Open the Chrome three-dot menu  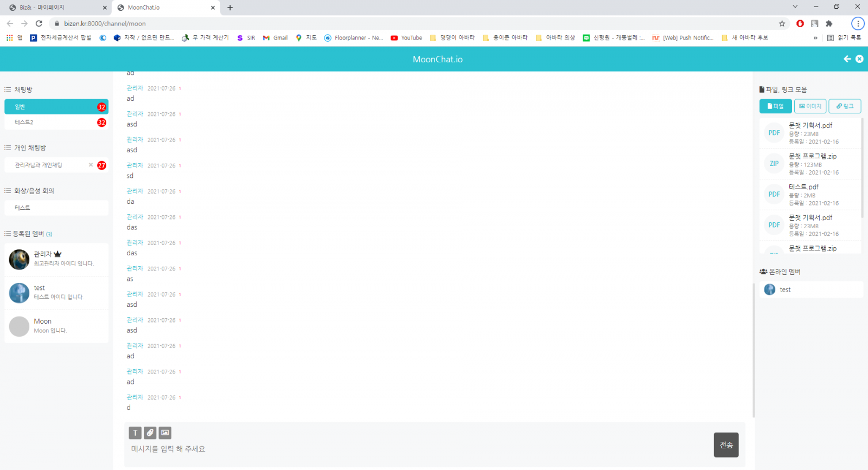point(858,23)
